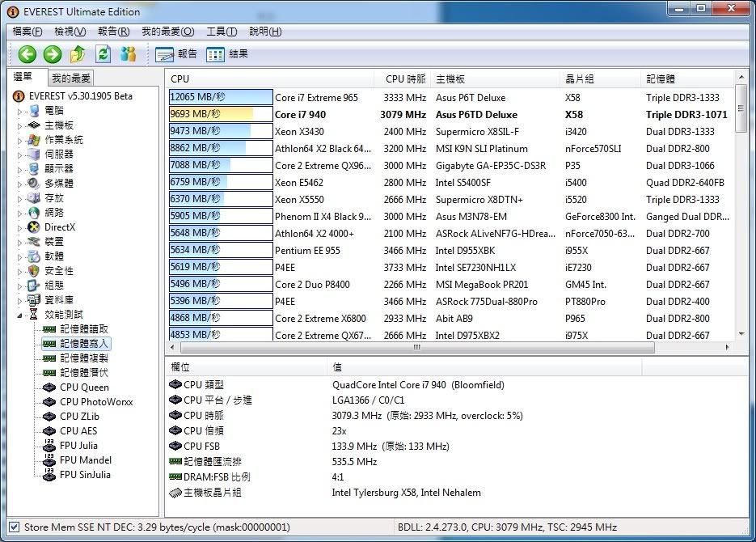Screen dimensions: 756x542
Task: Click the users/community toolbar icon
Action: click(x=129, y=54)
